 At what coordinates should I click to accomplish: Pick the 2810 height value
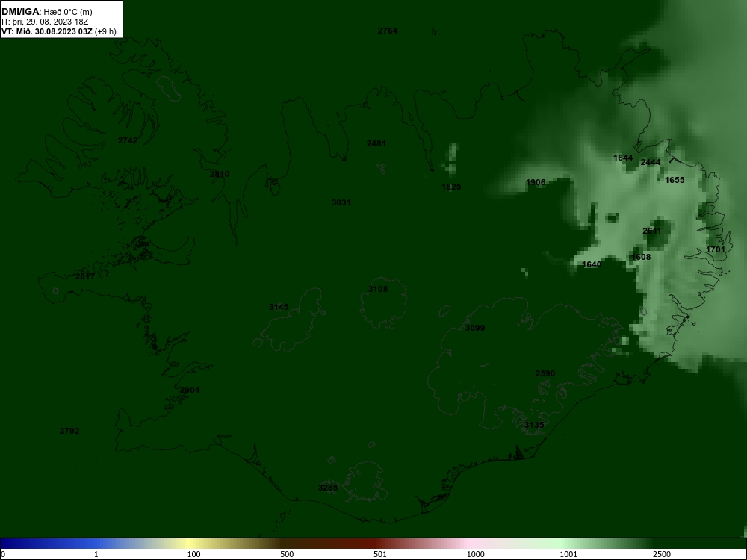220,174
